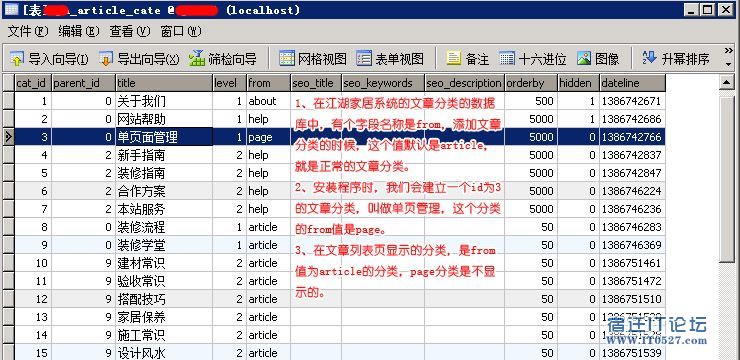Click the from cell 'page'
Viewport: 740px width, 360px height.
tap(269, 137)
